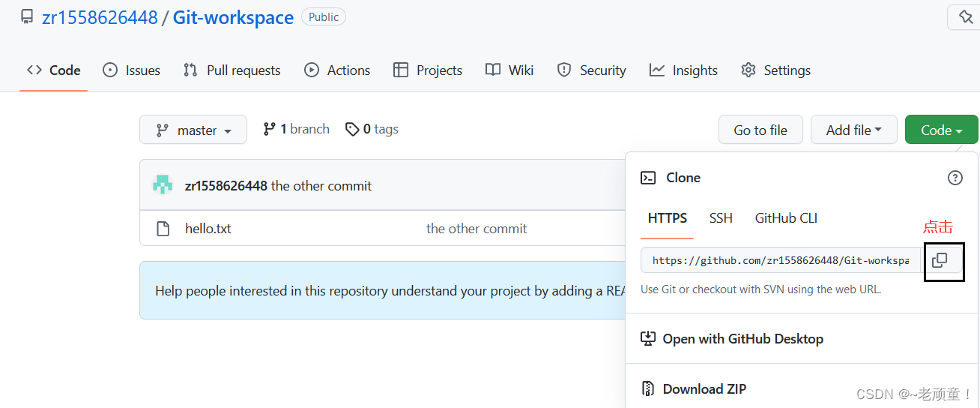Go to the Actions tab
Image resolution: width=980 pixels, height=408 pixels.
point(337,70)
